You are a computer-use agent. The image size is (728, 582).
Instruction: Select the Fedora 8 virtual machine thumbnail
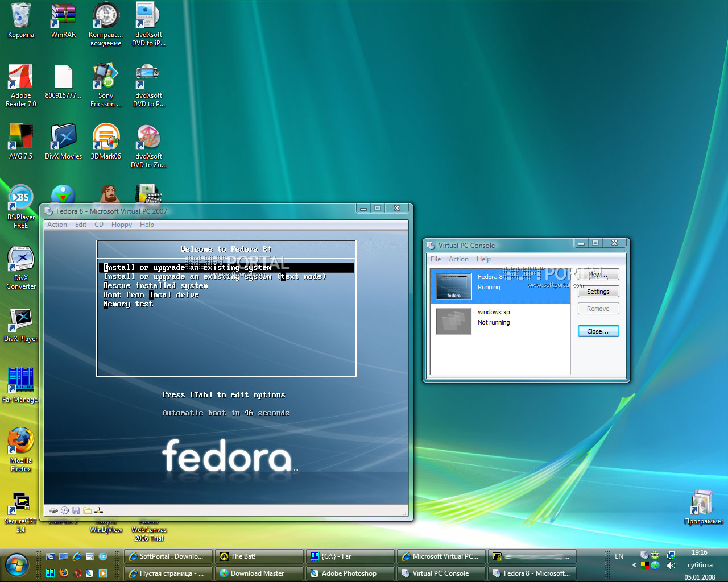click(454, 286)
